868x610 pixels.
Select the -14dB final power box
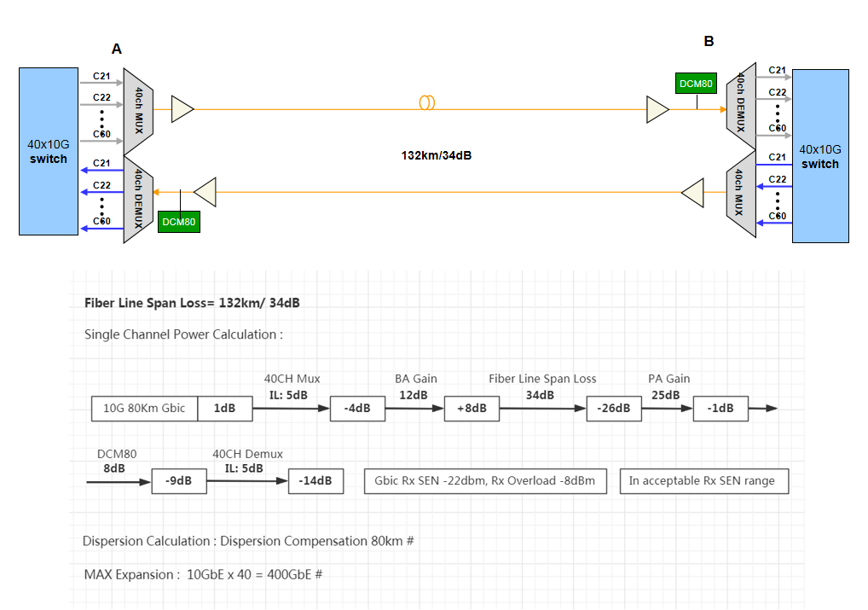click(x=315, y=481)
